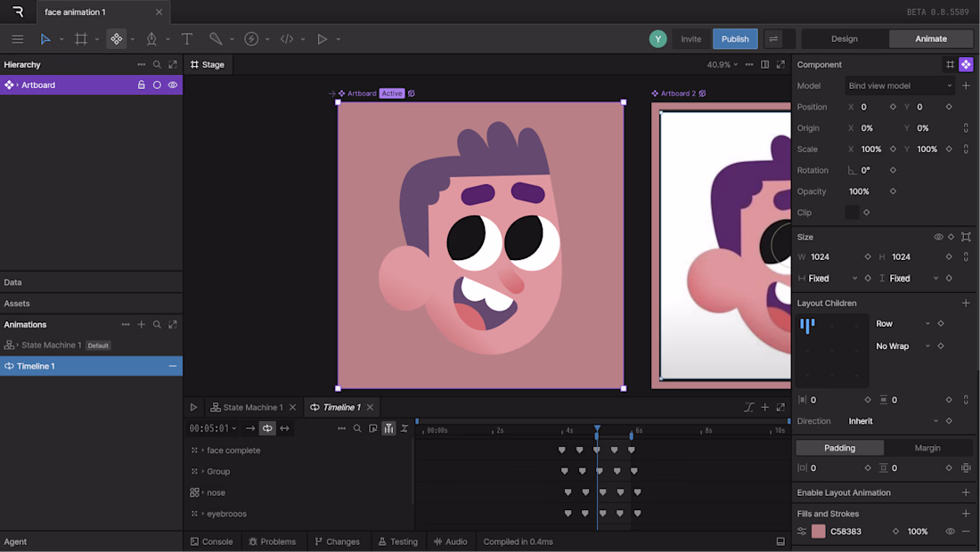Pop out the Hierarchy panel

(173, 64)
